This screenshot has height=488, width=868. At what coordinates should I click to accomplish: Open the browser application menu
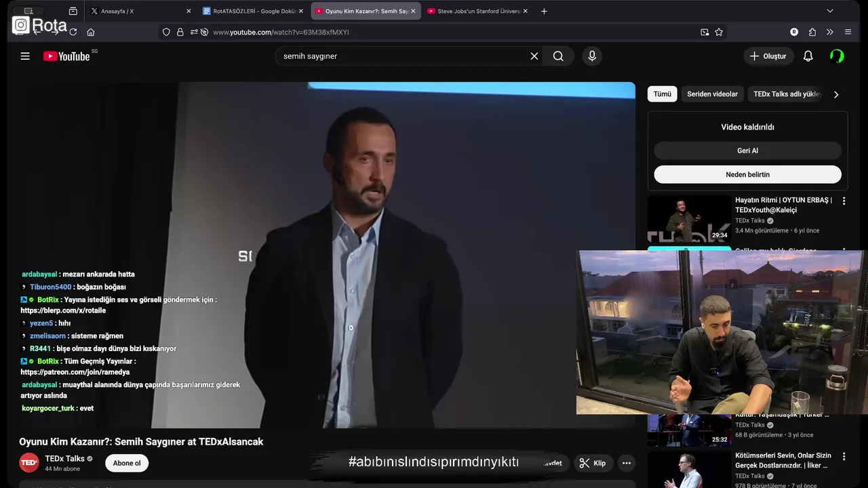(848, 32)
